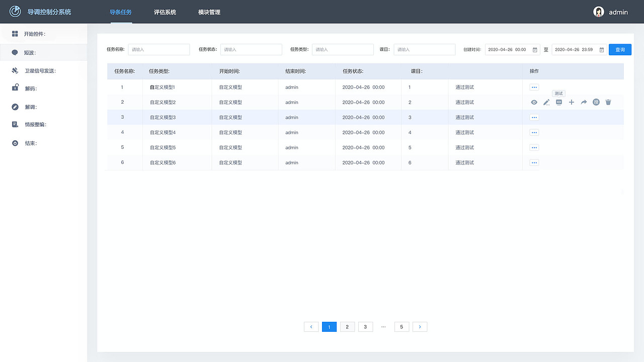This screenshot has height=362, width=644.
Task: Click the admin username text
Action: coord(618,12)
